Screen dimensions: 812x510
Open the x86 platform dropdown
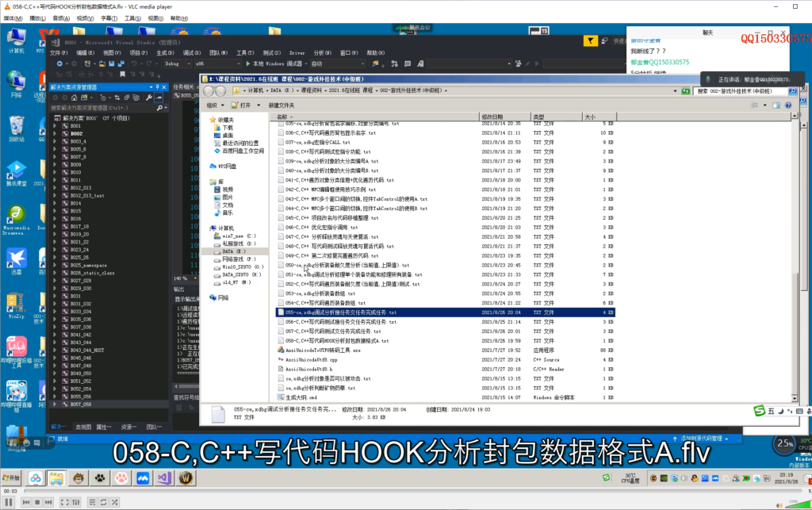point(217,63)
